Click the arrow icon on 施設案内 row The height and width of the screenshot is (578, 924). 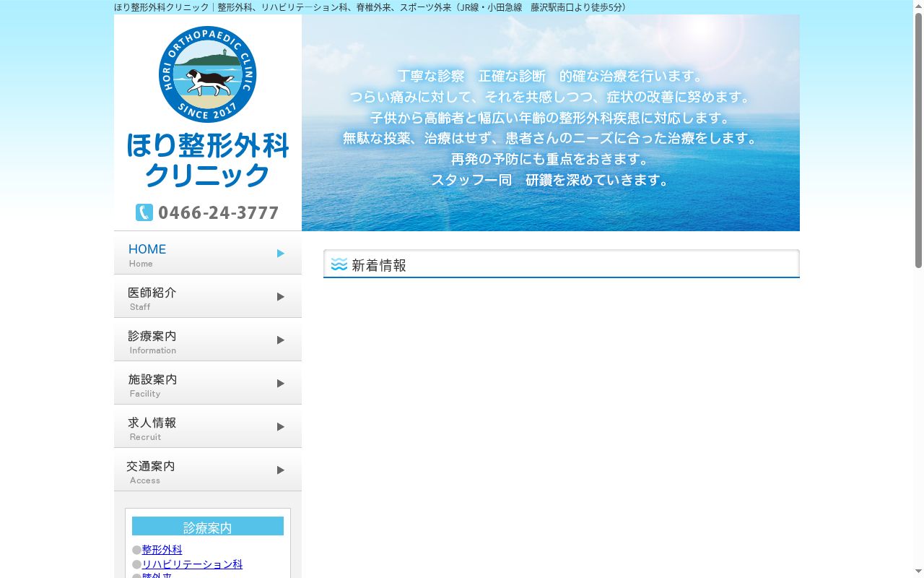tap(281, 383)
